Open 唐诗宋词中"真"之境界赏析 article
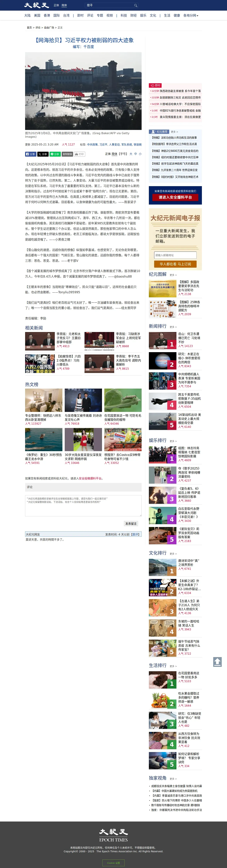227x868 pixels. 189,563
